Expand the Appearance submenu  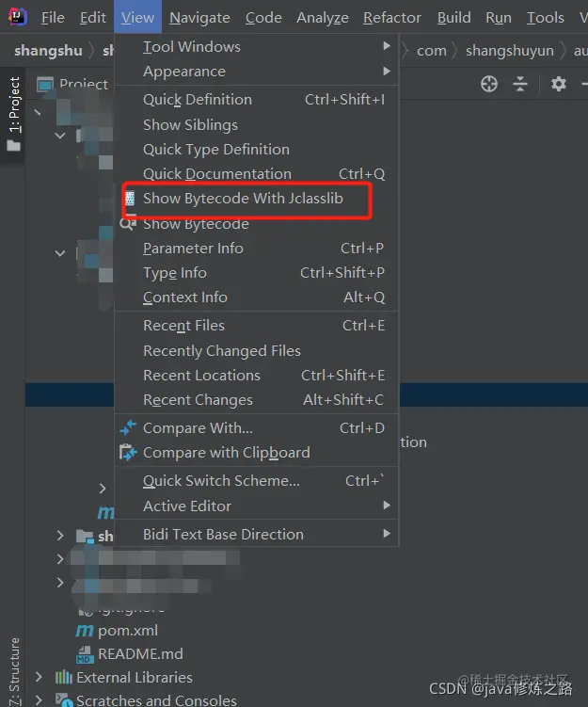pos(257,72)
